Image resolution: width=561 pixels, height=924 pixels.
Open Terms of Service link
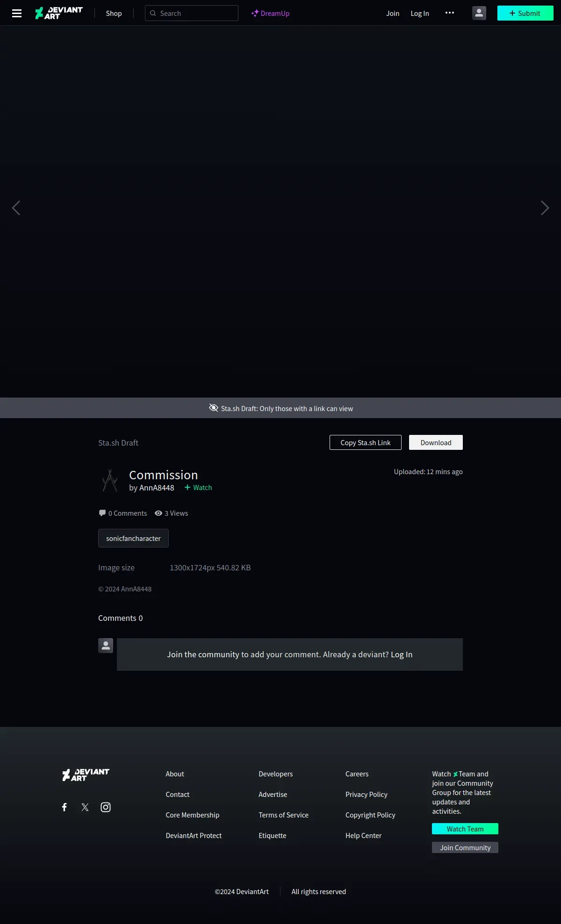pos(284,815)
